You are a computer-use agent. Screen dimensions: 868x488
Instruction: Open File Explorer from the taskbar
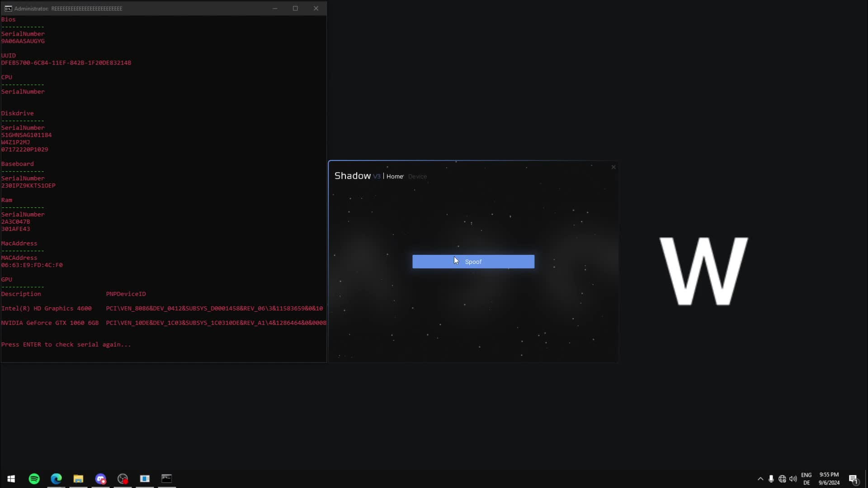pos(78,479)
